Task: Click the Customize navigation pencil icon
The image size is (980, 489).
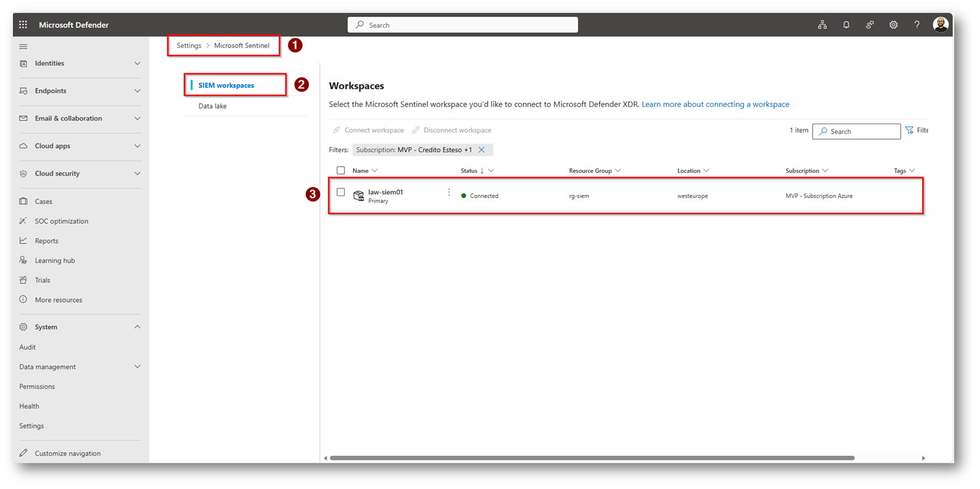Action: 23,453
